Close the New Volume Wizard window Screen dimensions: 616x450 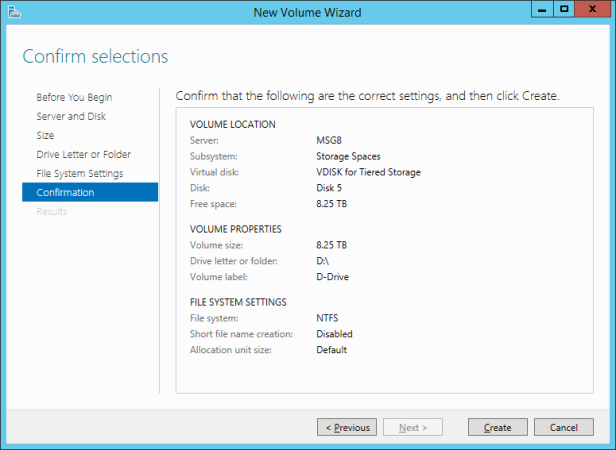point(593,10)
